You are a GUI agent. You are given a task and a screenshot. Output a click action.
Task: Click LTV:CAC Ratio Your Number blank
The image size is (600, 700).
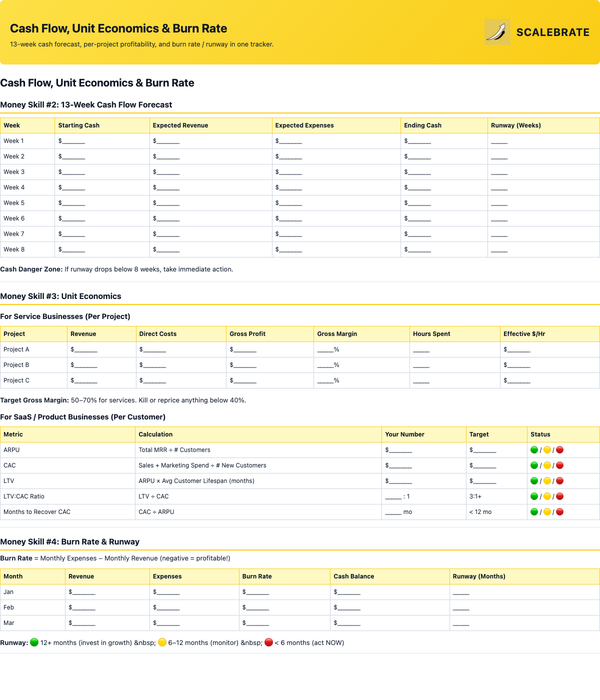pos(397,496)
